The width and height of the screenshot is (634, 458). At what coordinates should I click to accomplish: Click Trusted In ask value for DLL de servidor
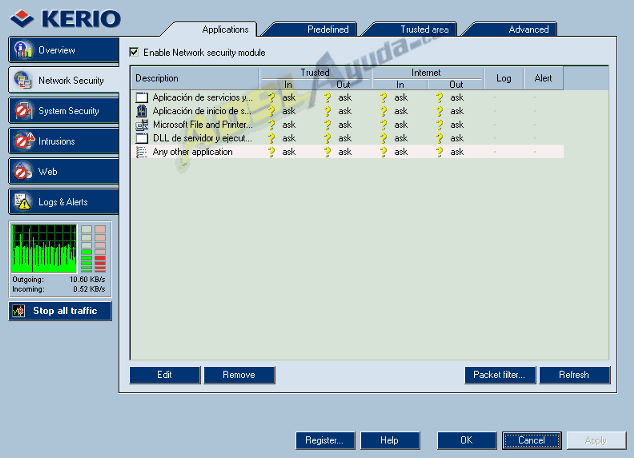click(x=289, y=138)
